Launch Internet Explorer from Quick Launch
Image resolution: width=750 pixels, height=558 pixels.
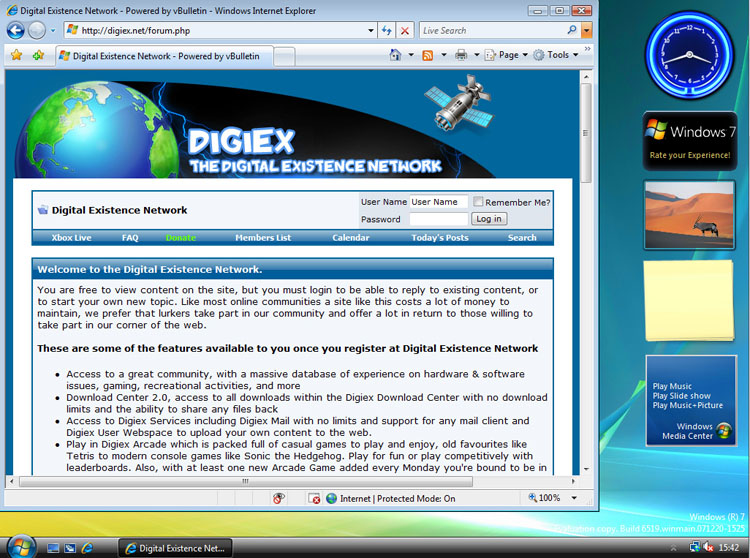coord(87,548)
